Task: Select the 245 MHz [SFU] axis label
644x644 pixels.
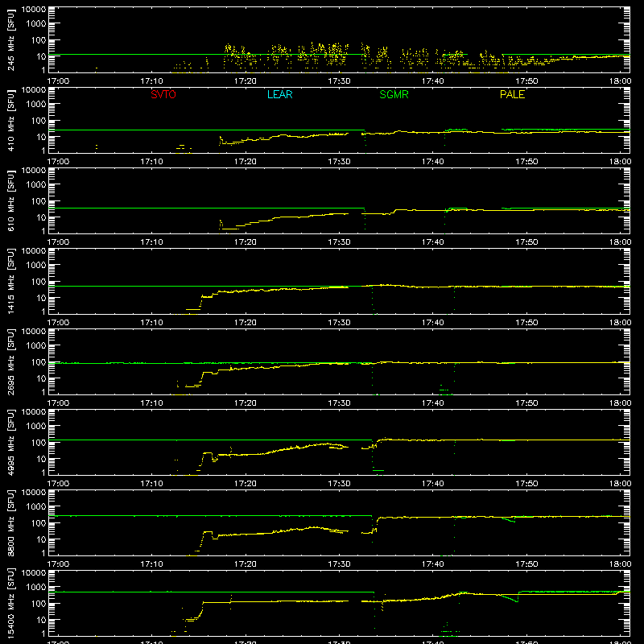Action: click(x=11, y=40)
